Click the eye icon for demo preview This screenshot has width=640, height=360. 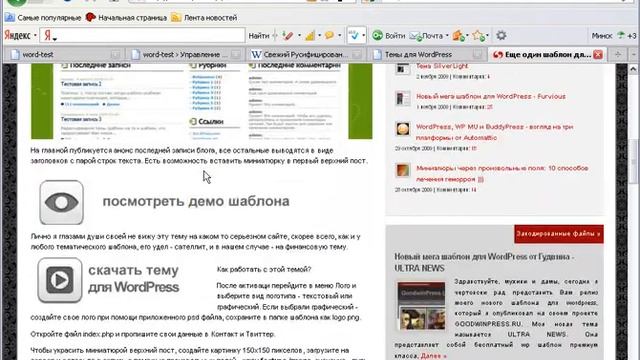pyautogui.click(x=62, y=202)
